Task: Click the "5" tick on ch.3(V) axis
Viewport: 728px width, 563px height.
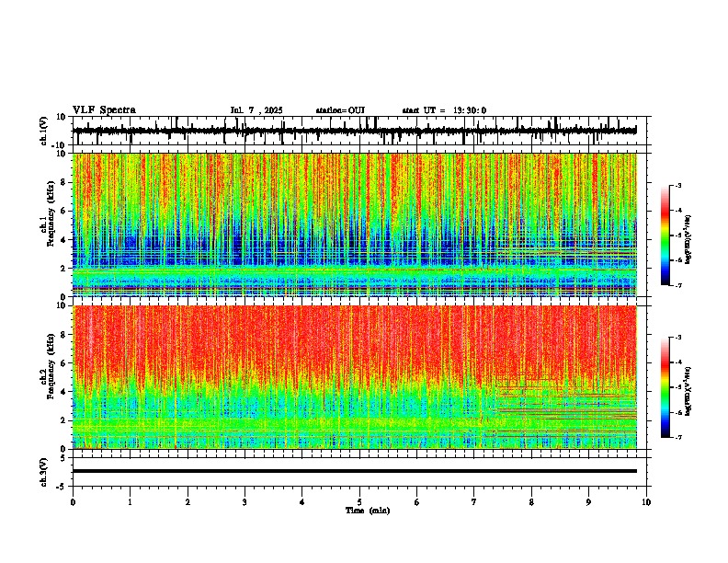Action: (64, 457)
